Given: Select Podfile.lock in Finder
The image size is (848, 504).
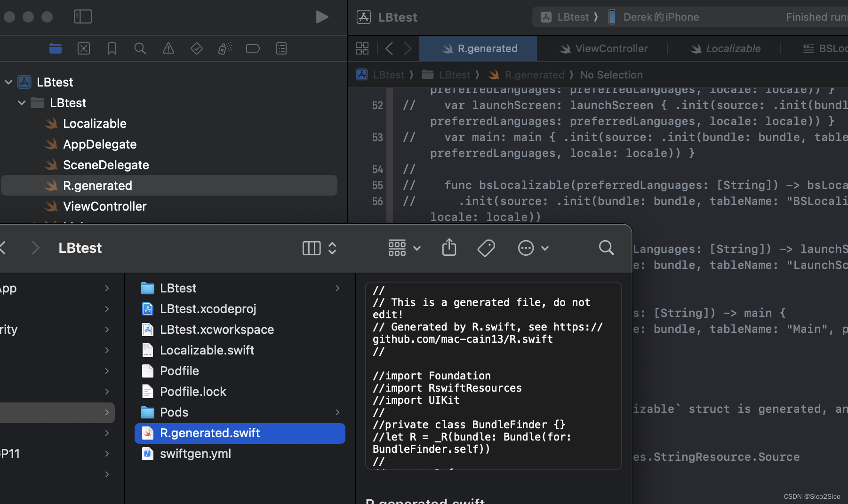Looking at the screenshot, I should coord(240,392).
